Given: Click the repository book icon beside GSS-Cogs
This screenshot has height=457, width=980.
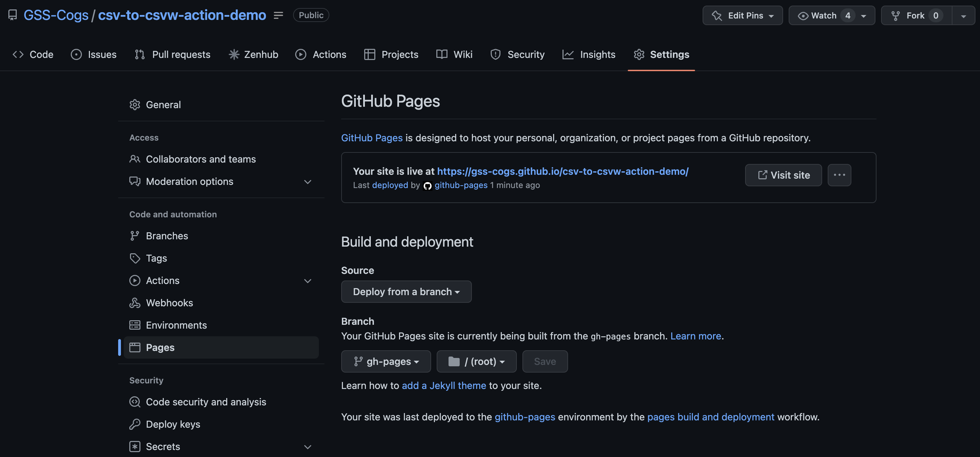Looking at the screenshot, I should point(12,15).
